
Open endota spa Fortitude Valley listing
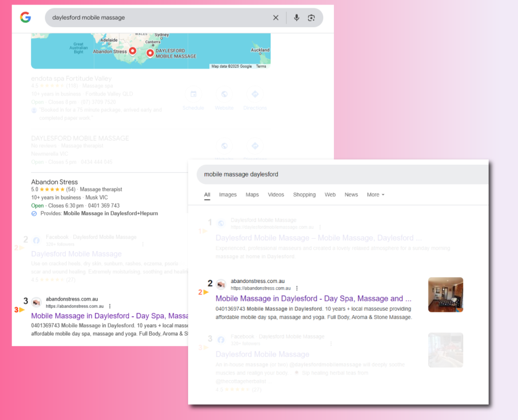point(71,78)
